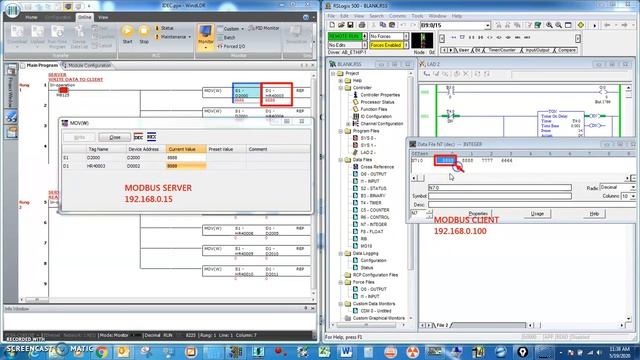This screenshot has height=360, width=640.
Task: Open the Monitor tool in WindLDR ribbon
Action: (x=205, y=37)
